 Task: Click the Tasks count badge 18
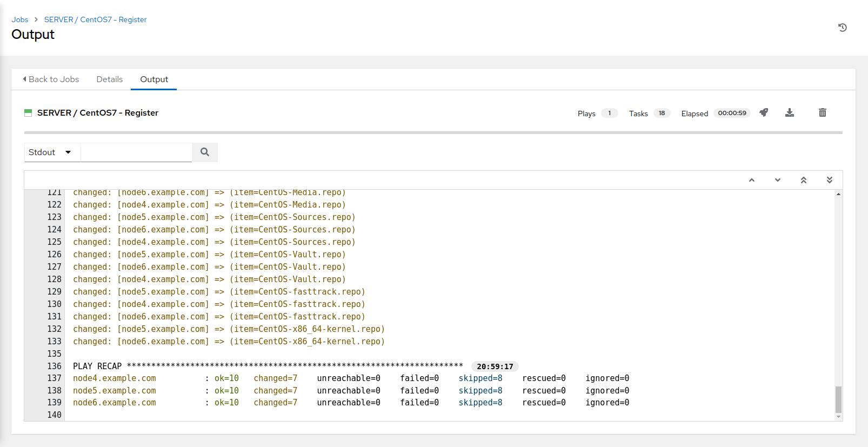coord(662,113)
